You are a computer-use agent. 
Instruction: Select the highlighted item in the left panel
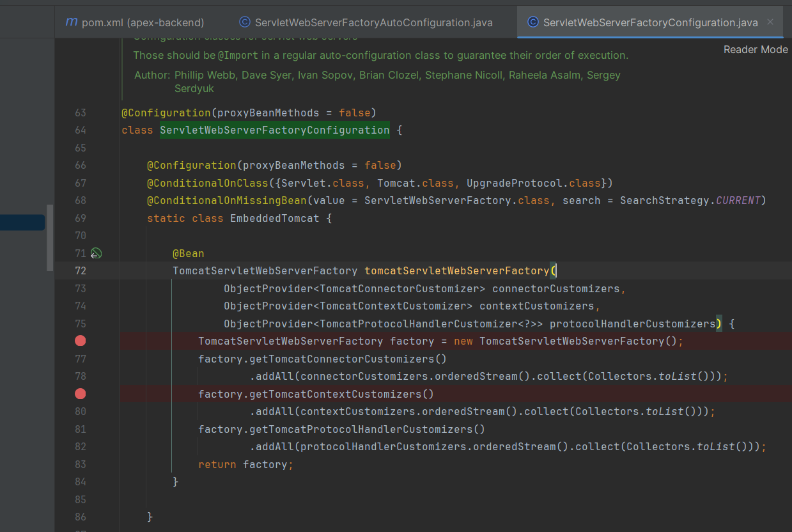pos(22,223)
